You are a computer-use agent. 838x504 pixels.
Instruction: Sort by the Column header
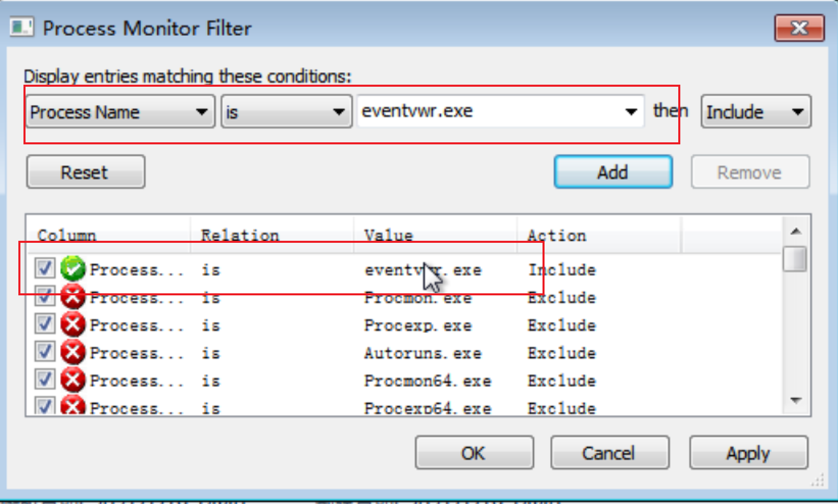pyautogui.click(x=109, y=235)
